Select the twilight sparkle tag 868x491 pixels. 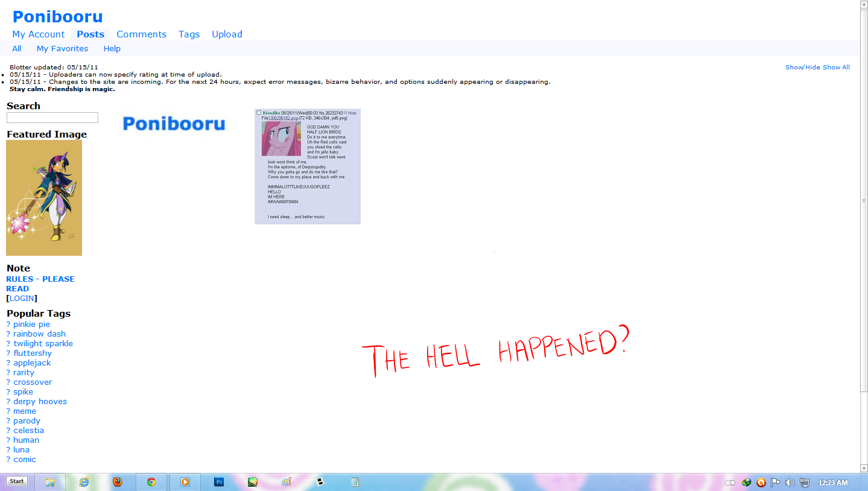click(43, 344)
